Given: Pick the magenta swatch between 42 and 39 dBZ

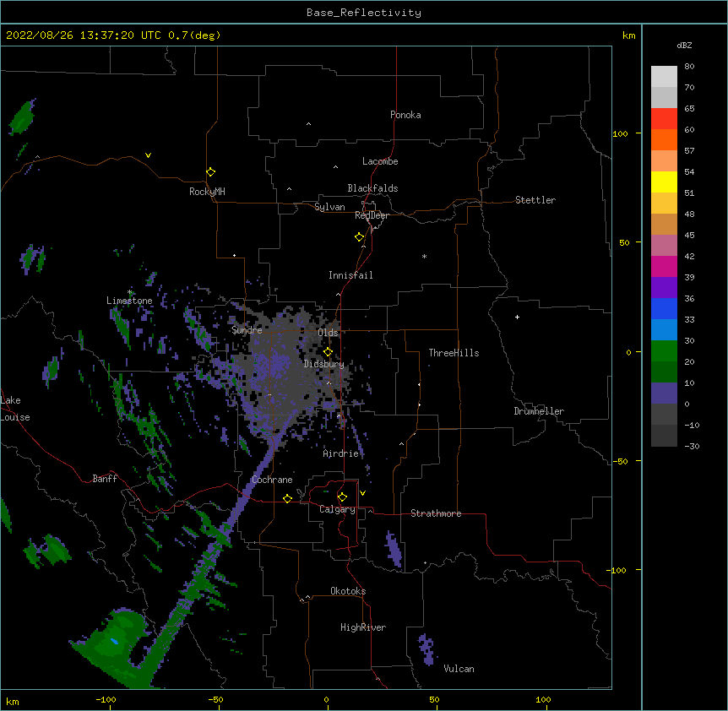Looking at the screenshot, I should click(664, 266).
